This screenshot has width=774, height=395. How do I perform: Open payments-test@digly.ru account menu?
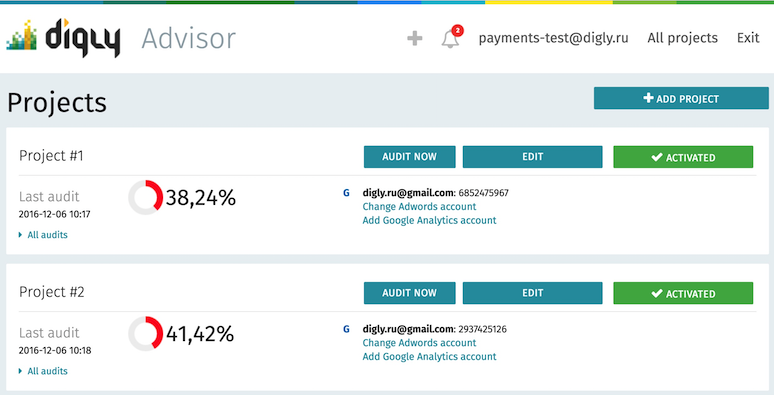pyautogui.click(x=553, y=38)
